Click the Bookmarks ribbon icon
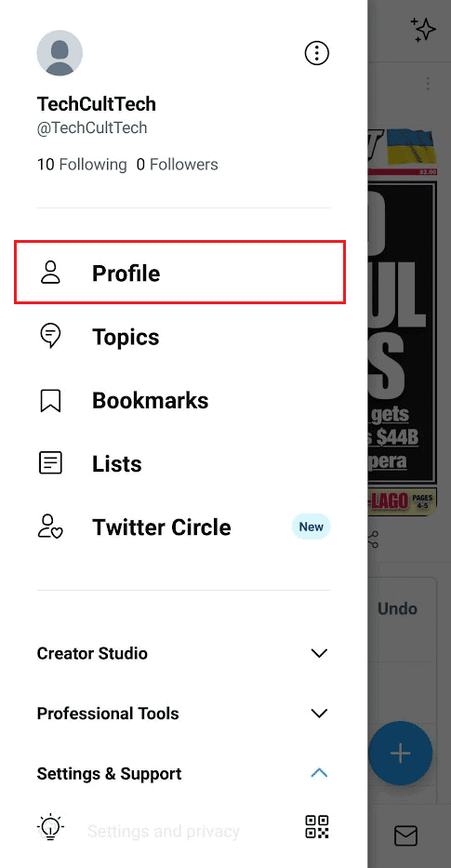The image size is (451, 868). tap(51, 400)
